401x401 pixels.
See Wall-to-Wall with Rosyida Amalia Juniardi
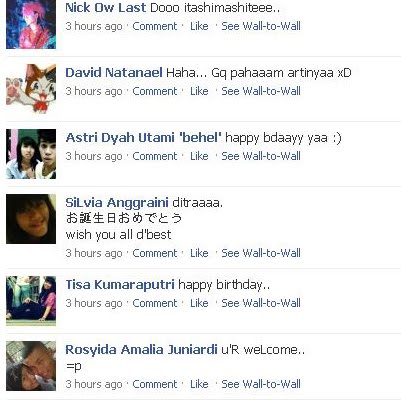pos(261,384)
